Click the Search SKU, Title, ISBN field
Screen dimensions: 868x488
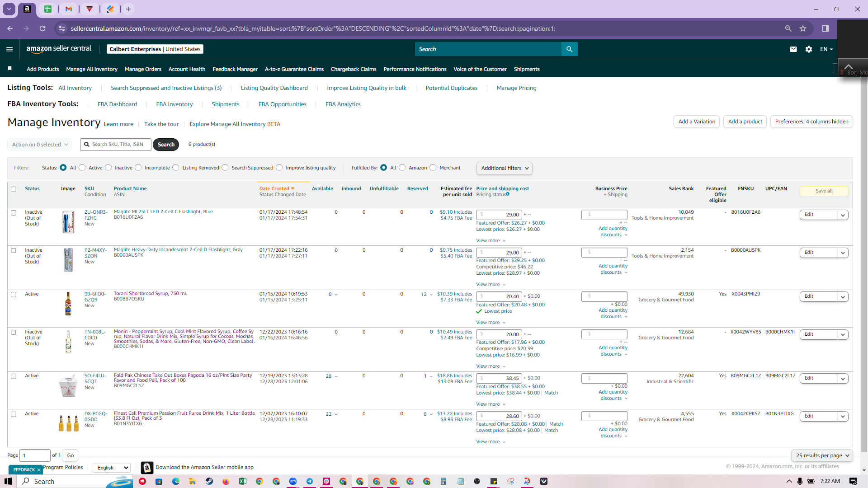click(x=116, y=145)
